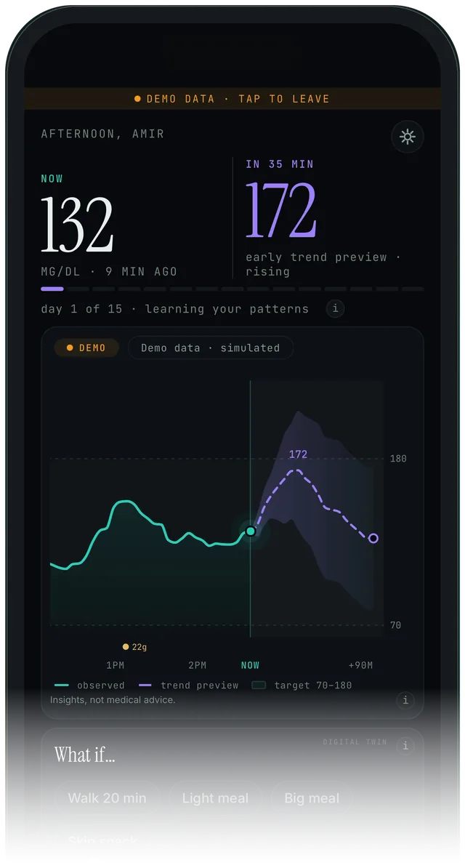
Task: Click the day 1 of 15 progress bar
Action: (232, 289)
